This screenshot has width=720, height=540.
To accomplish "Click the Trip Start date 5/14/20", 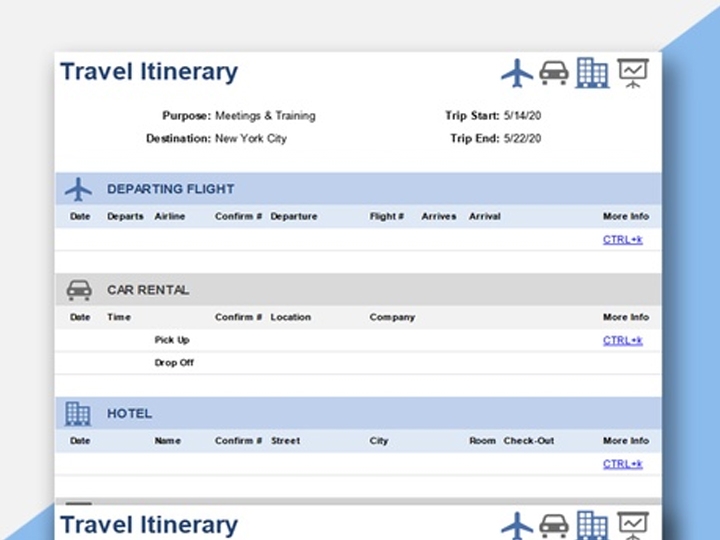I will click(x=523, y=116).
